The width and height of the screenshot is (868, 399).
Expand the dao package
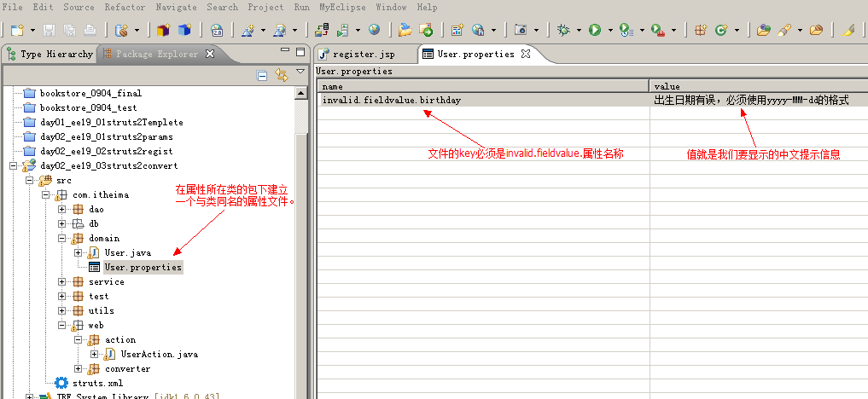(62, 210)
